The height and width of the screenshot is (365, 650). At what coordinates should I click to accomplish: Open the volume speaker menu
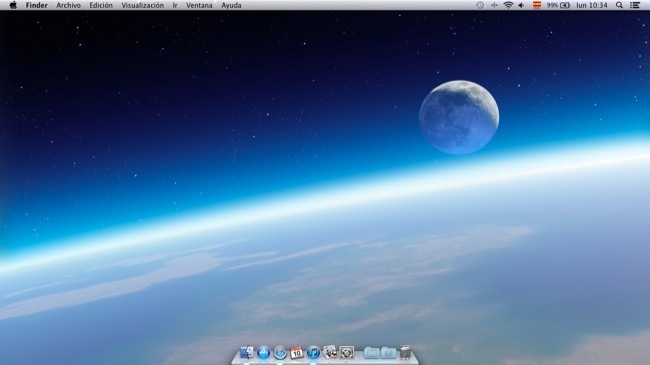[x=521, y=5]
